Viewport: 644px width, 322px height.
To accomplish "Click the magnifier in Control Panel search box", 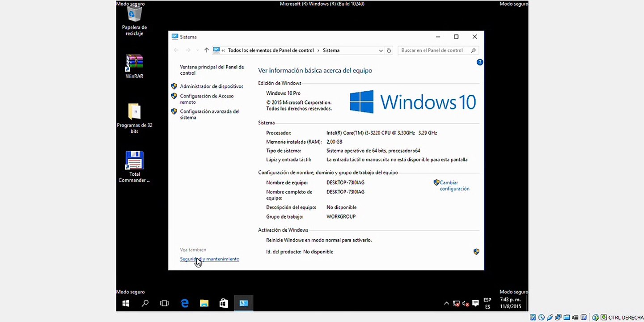I will tap(474, 51).
